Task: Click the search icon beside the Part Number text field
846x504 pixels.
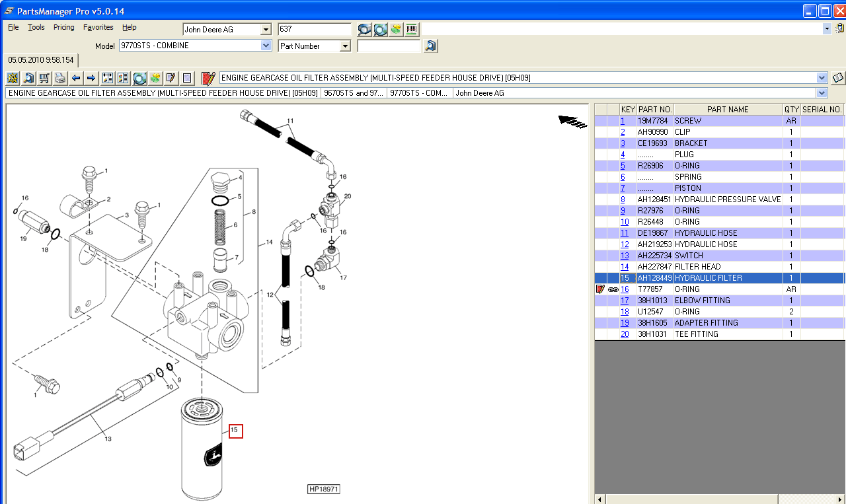Action: tap(431, 46)
